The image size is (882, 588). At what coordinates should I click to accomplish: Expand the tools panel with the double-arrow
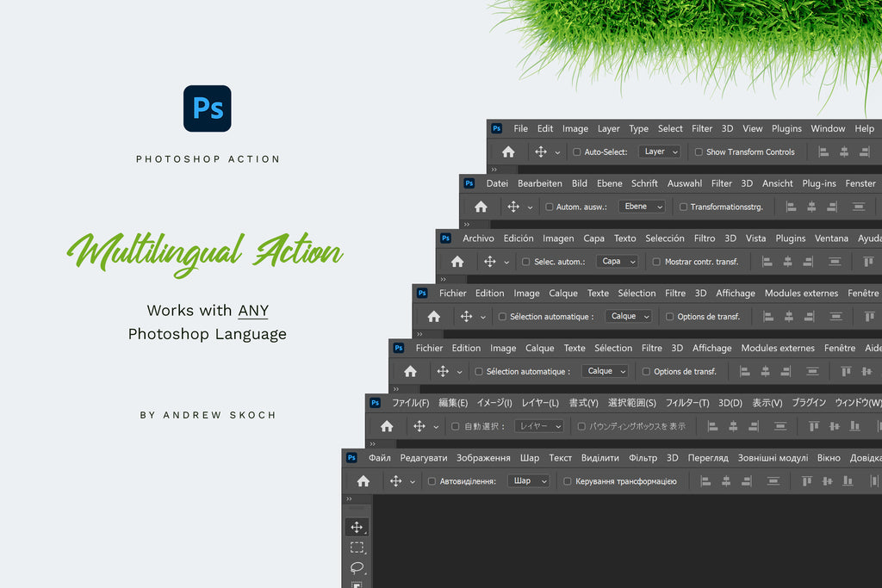[349, 499]
